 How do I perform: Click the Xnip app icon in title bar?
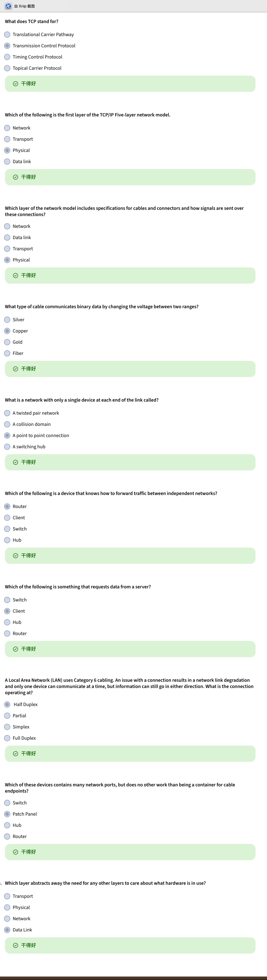pyautogui.click(x=8, y=6)
